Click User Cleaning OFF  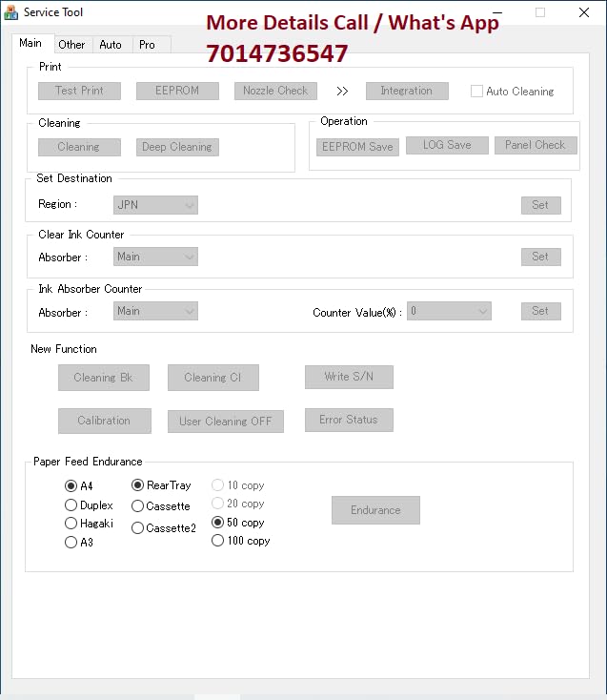(226, 421)
